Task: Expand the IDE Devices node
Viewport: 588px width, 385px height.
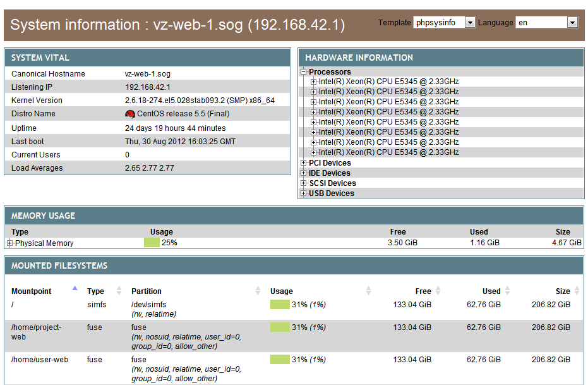Action: 304,173
